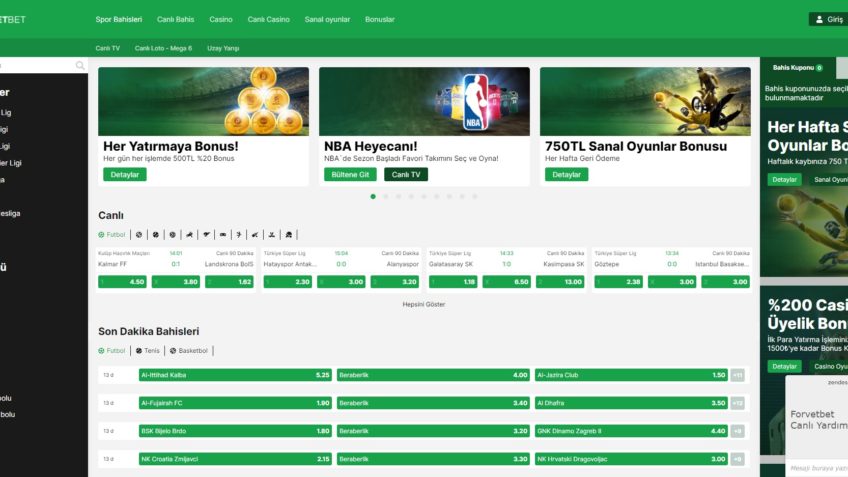Select the last sport icon in the Canlı filter row

pyautogui.click(x=288, y=235)
